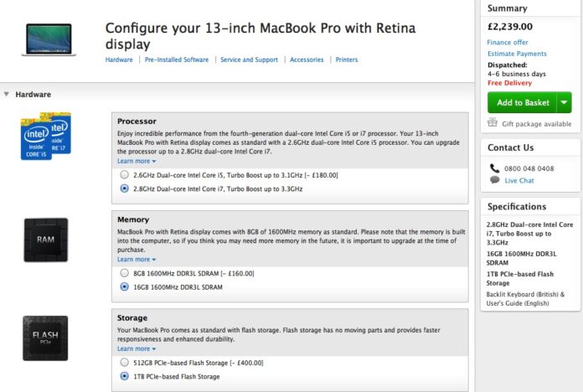This screenshot has width=583, height=392.
Task: Jump to Pre-Installed Software section
Action: tap(177, 60)
